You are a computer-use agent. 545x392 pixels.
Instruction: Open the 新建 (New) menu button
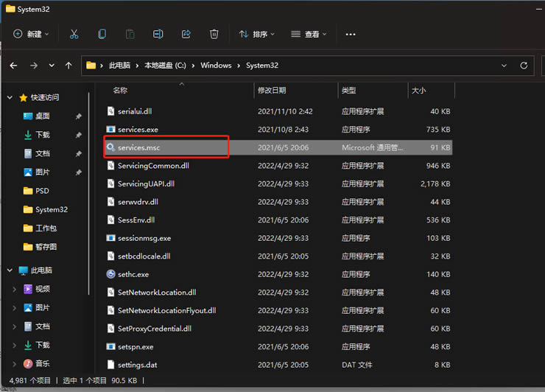31,34
